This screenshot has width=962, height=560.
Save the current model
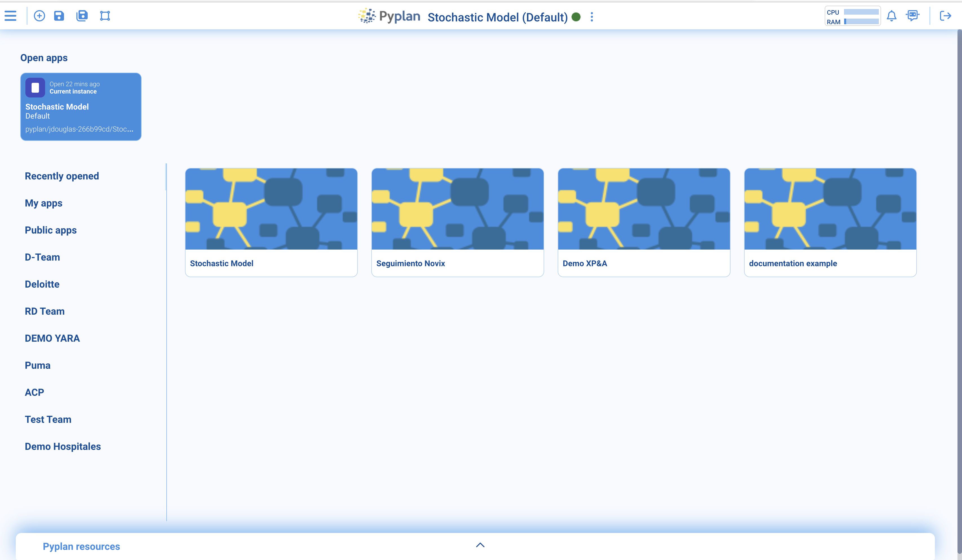point(59,16)
